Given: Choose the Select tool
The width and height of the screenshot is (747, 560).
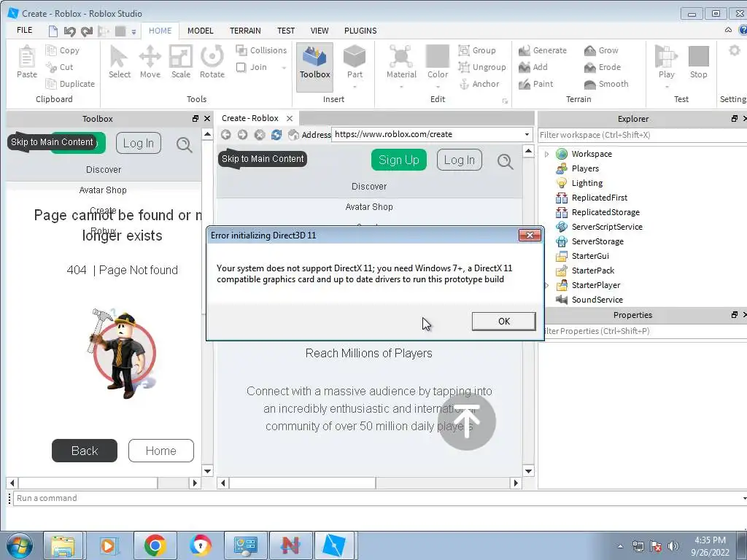Looking at the screenshot, I should (x=119, y=62).
